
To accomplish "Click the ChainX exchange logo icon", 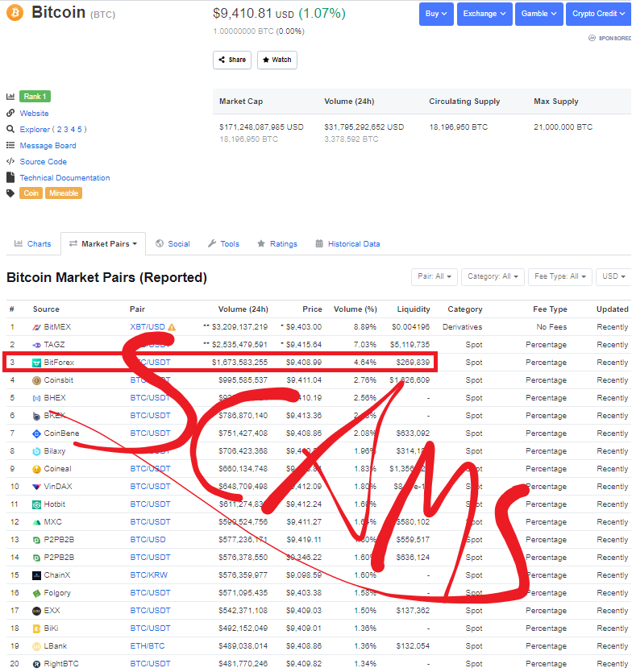I will click(x=36, y=575).
